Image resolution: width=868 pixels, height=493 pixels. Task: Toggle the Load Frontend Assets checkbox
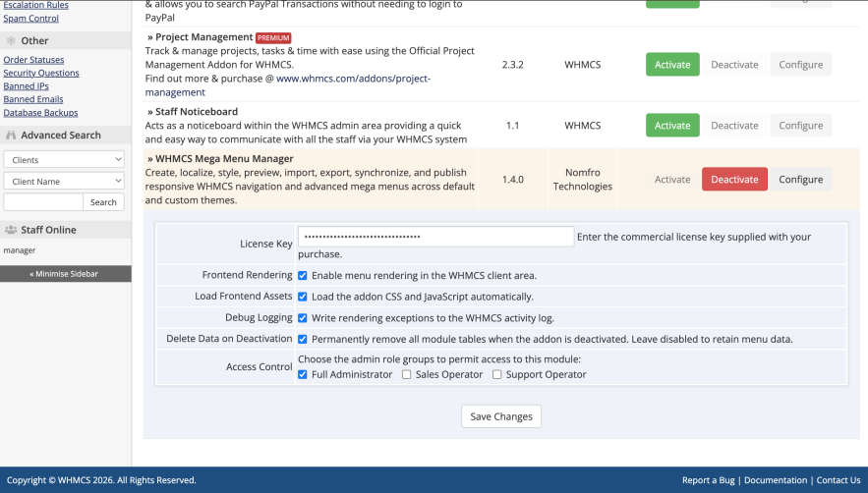coord(302,297)
